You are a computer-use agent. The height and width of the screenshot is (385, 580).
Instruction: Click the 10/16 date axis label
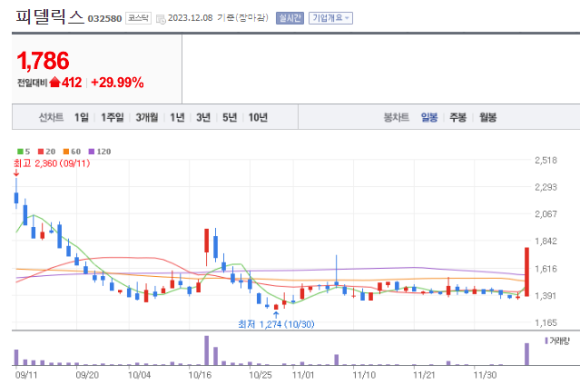[x=200, y=375]
